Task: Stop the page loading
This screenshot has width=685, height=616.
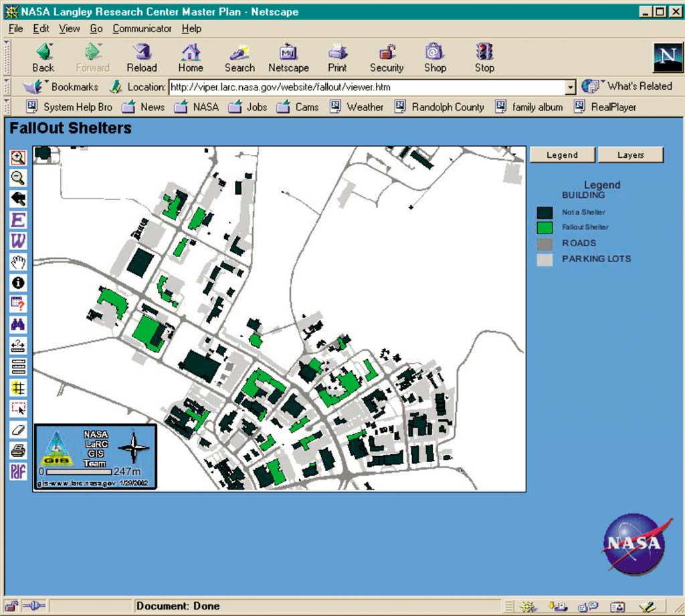Action: pyautogui.click(x=484, y=58)
